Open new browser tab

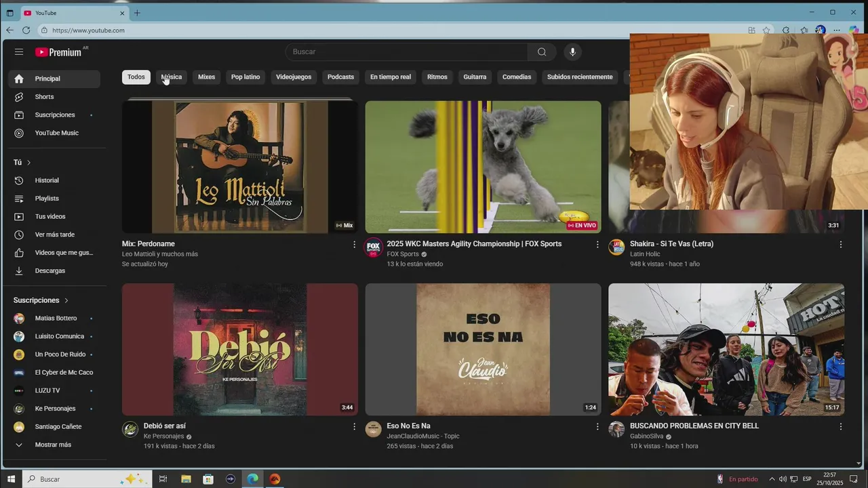tap(137, 13)
